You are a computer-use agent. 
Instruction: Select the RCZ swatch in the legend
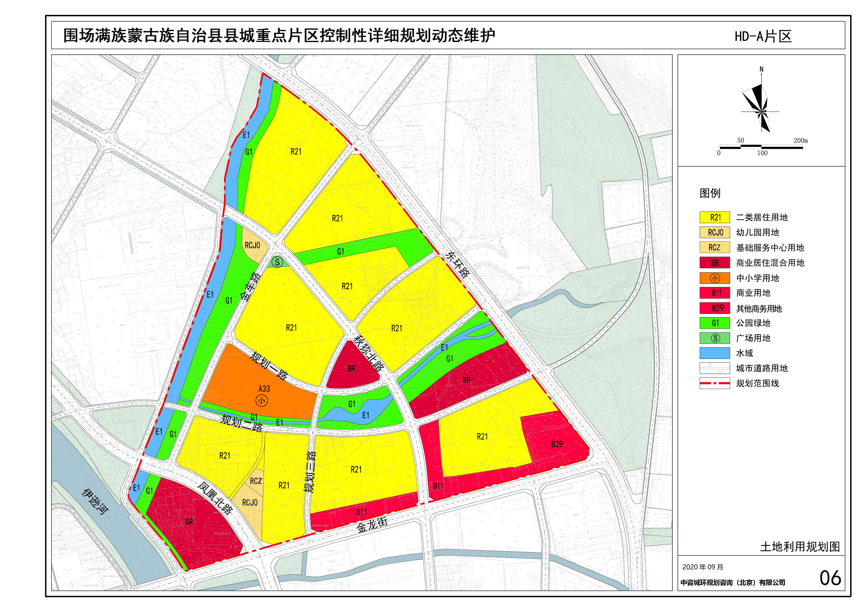[x=715, y=248]
